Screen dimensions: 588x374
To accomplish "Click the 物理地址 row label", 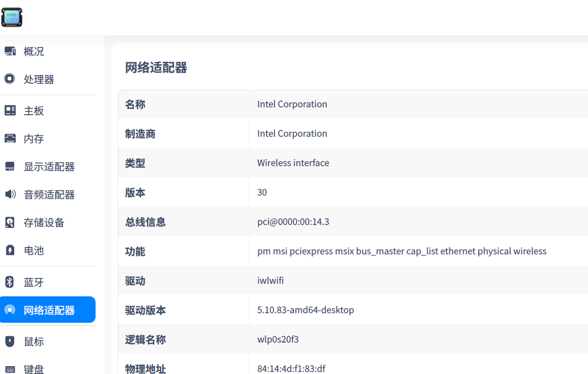I will coord(145,368).
